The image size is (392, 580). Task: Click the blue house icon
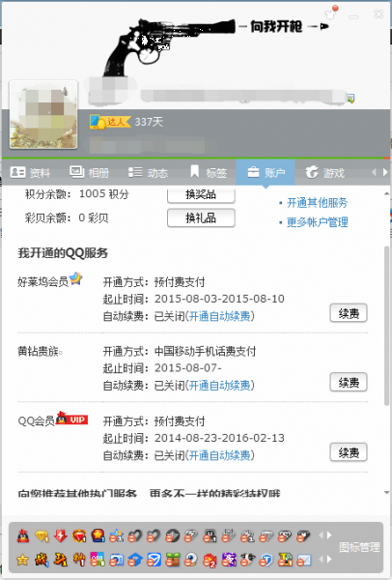(135, 560)
